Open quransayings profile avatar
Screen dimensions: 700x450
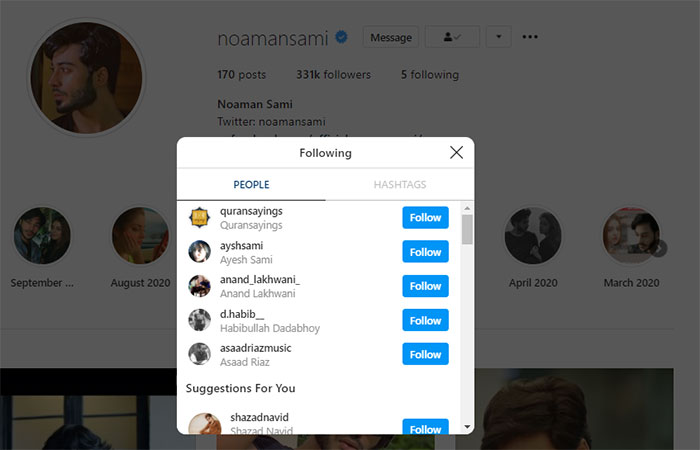point(200,218)
